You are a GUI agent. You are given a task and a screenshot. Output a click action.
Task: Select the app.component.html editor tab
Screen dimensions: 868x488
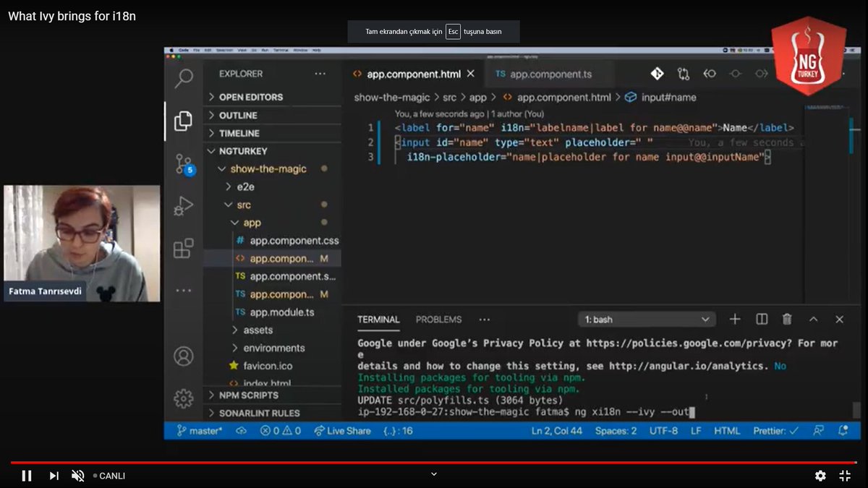[x=413, y=74]
